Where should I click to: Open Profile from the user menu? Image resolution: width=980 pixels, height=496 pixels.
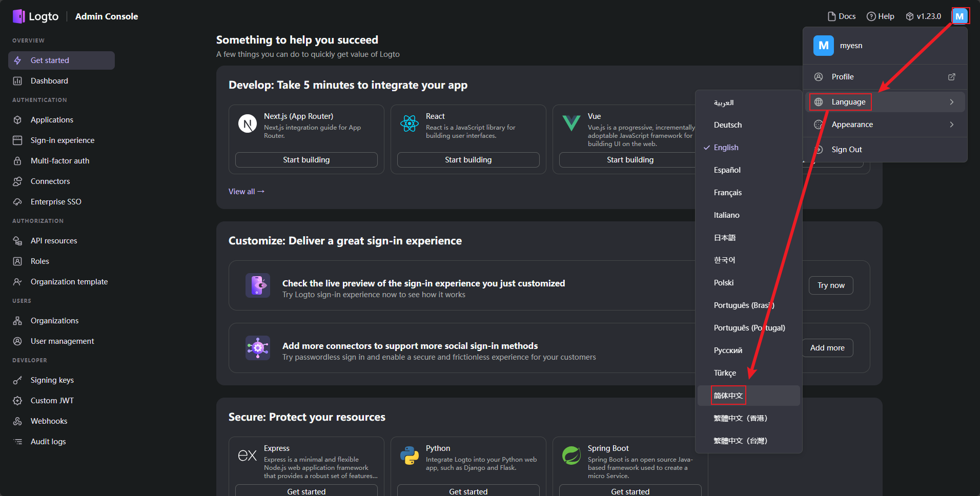tap(885, 77)
